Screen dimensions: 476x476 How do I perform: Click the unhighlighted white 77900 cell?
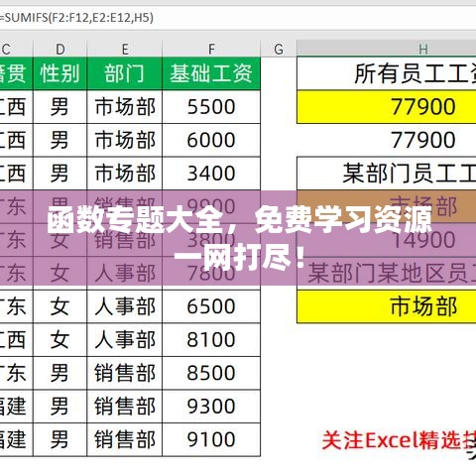coord(387,140)
